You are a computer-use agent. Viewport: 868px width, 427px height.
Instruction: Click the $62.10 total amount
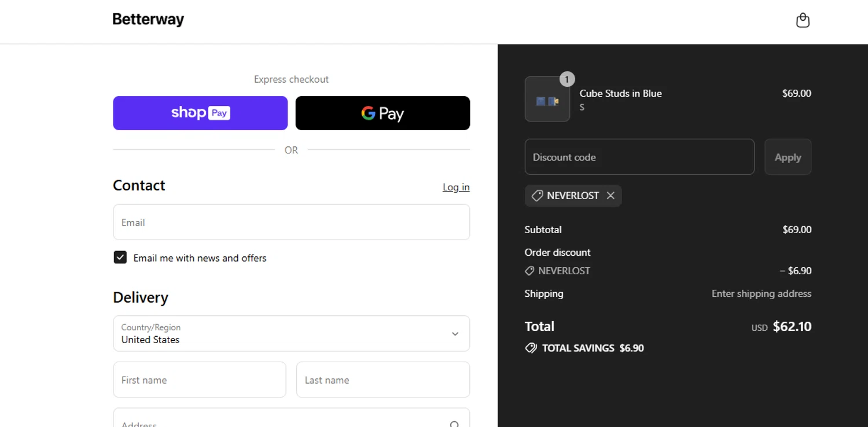point(792,326)
